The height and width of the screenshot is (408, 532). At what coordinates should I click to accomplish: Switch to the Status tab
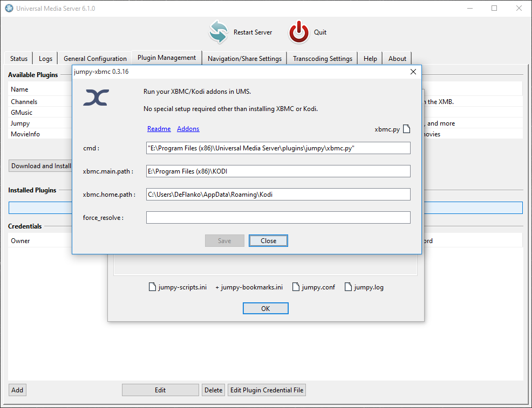tap(19, 59)
